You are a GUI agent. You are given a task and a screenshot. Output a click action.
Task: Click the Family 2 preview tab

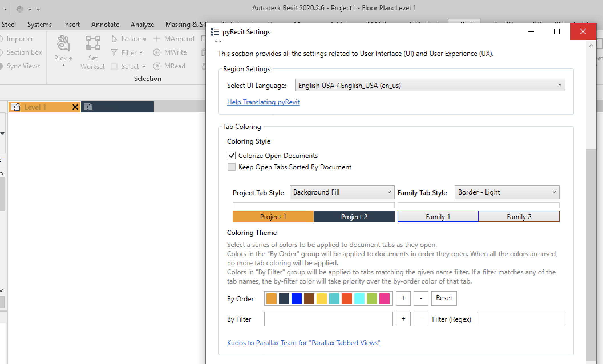(519, 216)
